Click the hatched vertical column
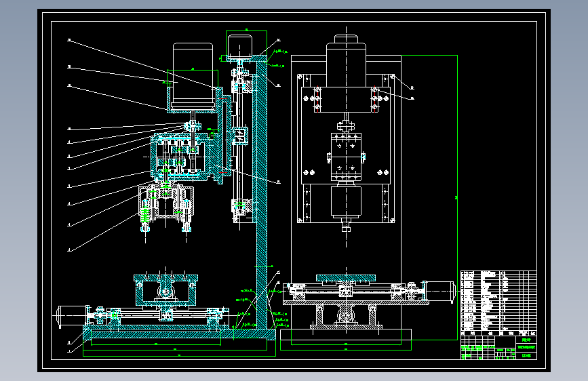 click(261, 195)
